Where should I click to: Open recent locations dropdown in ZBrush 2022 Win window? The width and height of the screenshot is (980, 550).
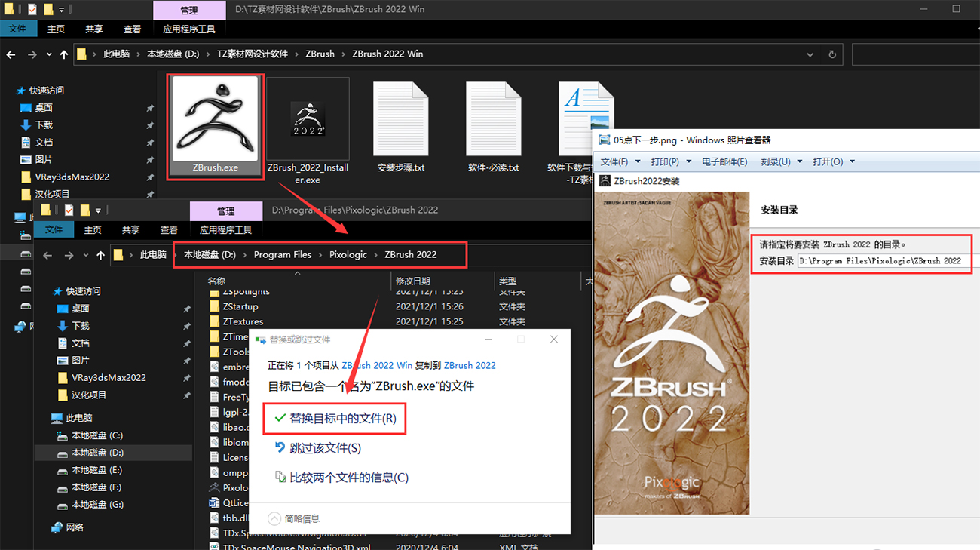tap(49, 54)
